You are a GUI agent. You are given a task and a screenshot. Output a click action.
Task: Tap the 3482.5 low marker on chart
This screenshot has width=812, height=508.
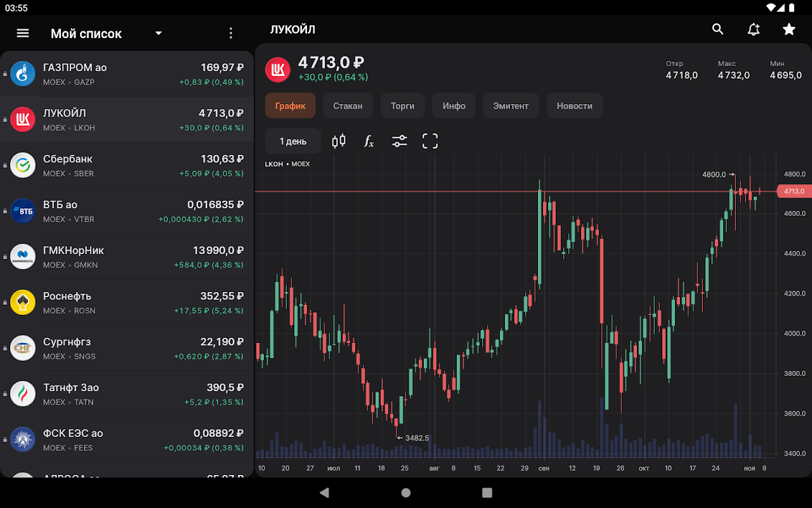pos(413,438)
